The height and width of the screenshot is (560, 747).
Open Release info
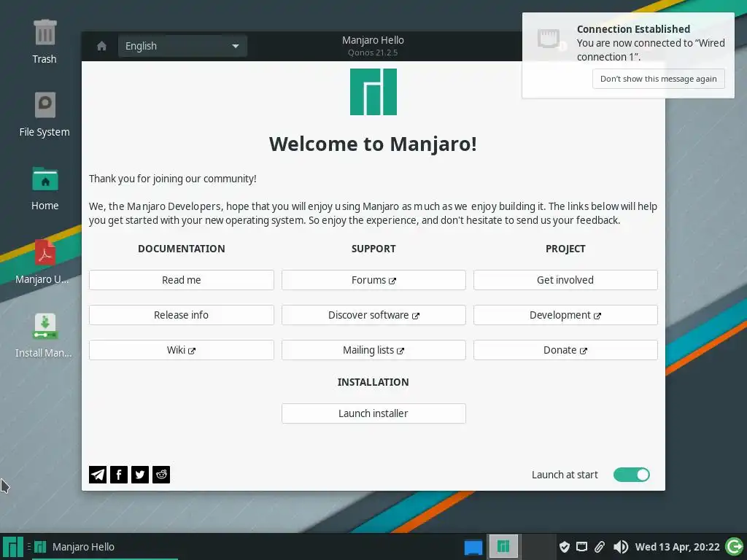click(182, 315)
